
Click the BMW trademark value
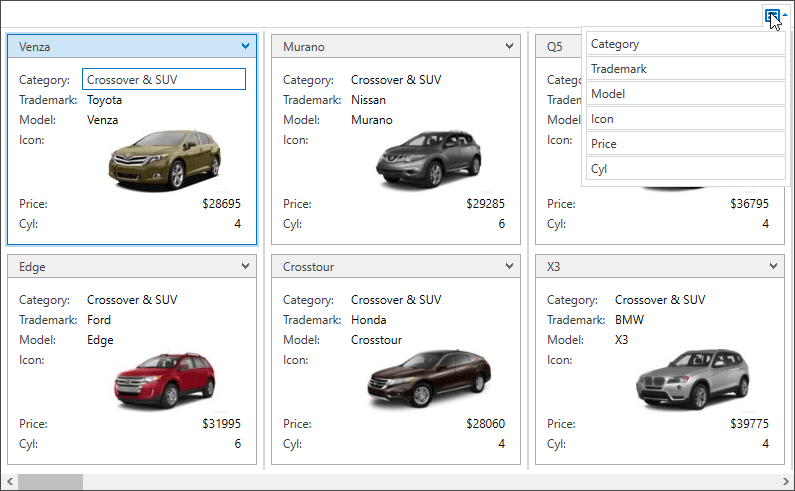629,320
